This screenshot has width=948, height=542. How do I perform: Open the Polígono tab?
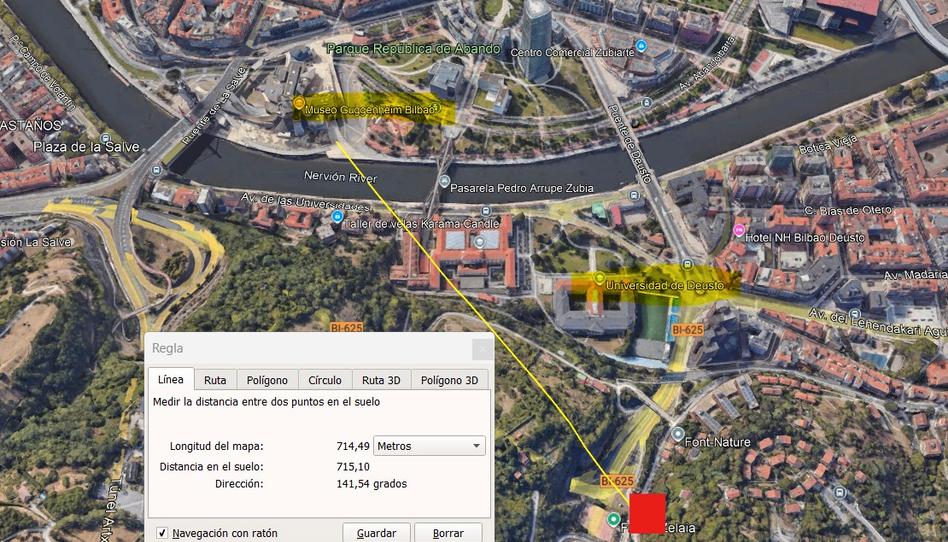267,380
